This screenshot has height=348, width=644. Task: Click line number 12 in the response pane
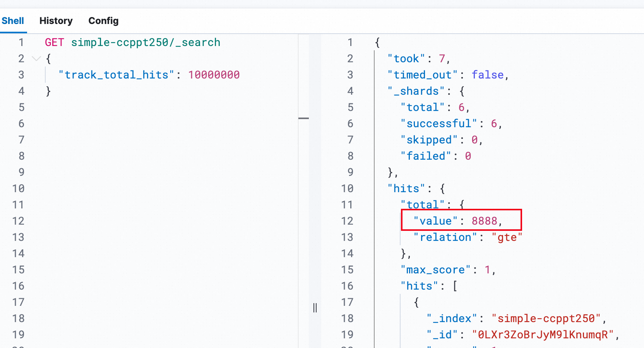[347, 221]
